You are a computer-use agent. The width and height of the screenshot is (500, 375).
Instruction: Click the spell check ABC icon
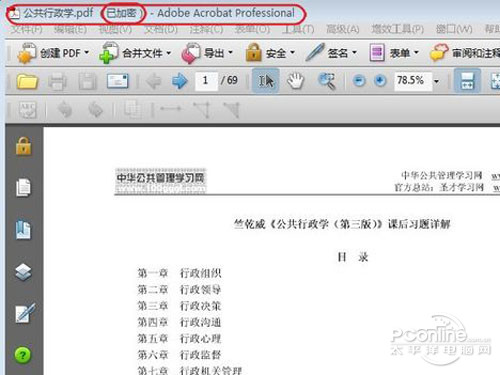pyautogui.click(x=28, y=110)
